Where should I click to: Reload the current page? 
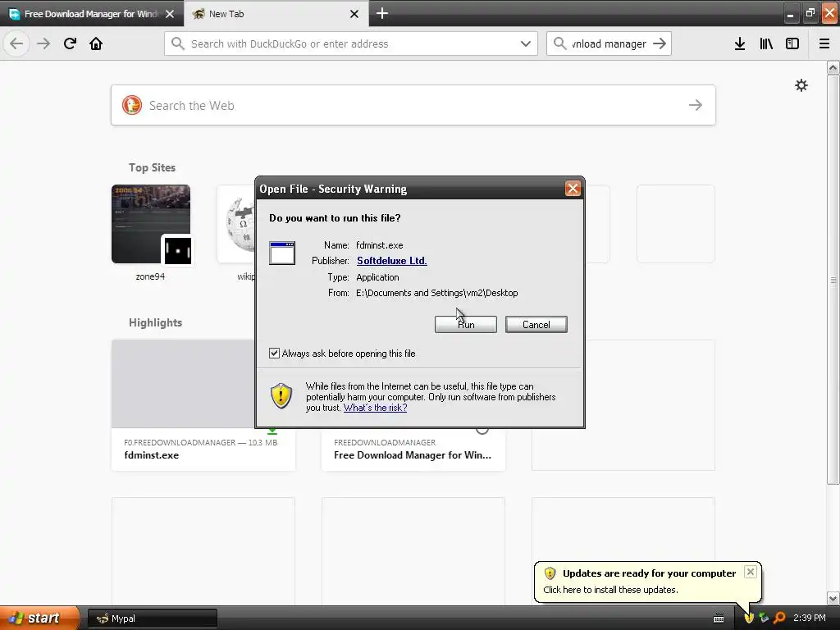(x=70, y=43)
